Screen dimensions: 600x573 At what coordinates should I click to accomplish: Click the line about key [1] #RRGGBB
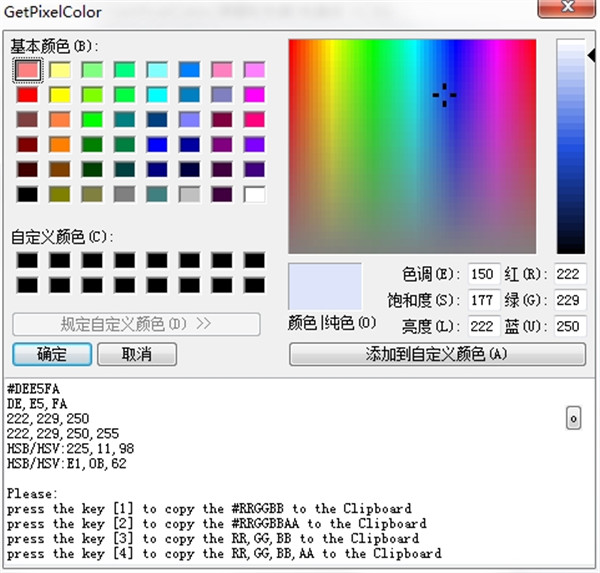click(209, 509)
